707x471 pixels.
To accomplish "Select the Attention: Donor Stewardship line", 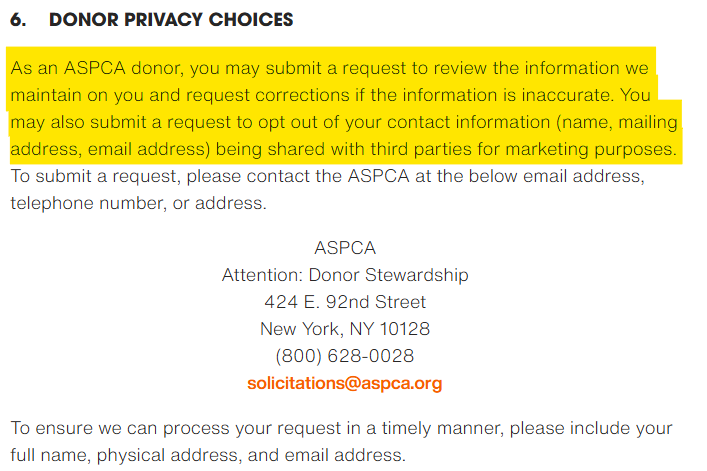I will click(345, 275).
